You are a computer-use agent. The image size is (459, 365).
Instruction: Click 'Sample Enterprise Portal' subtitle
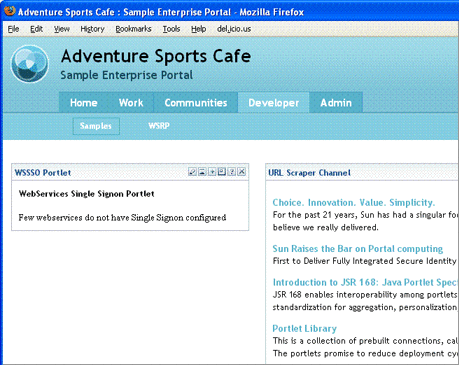click(x=127, y=75)
